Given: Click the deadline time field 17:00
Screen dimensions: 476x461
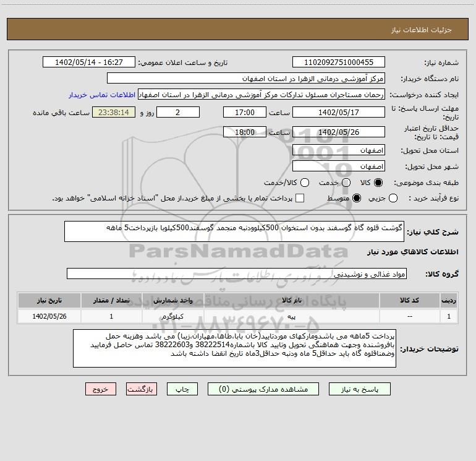Looking at the screenshot, I should pos(245,112).
